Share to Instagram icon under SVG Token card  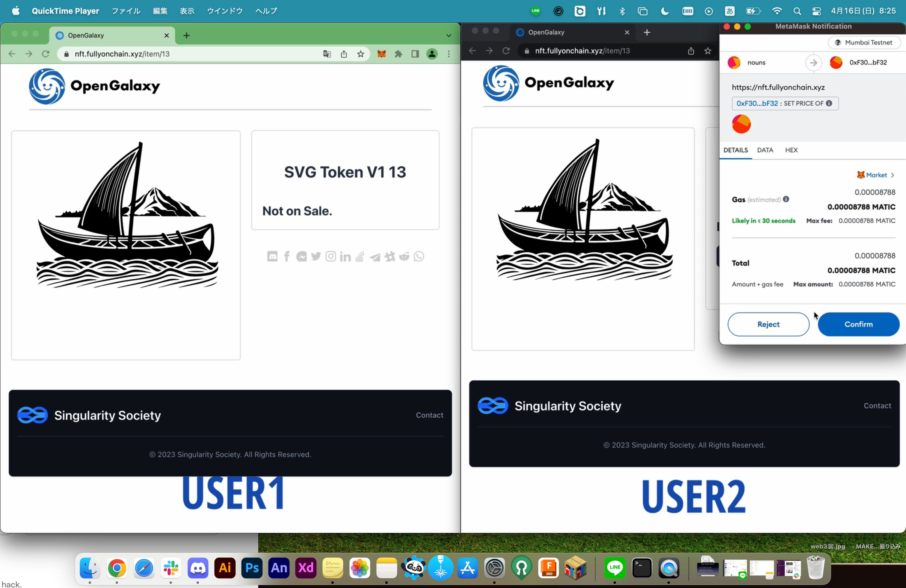pos(330,257)
